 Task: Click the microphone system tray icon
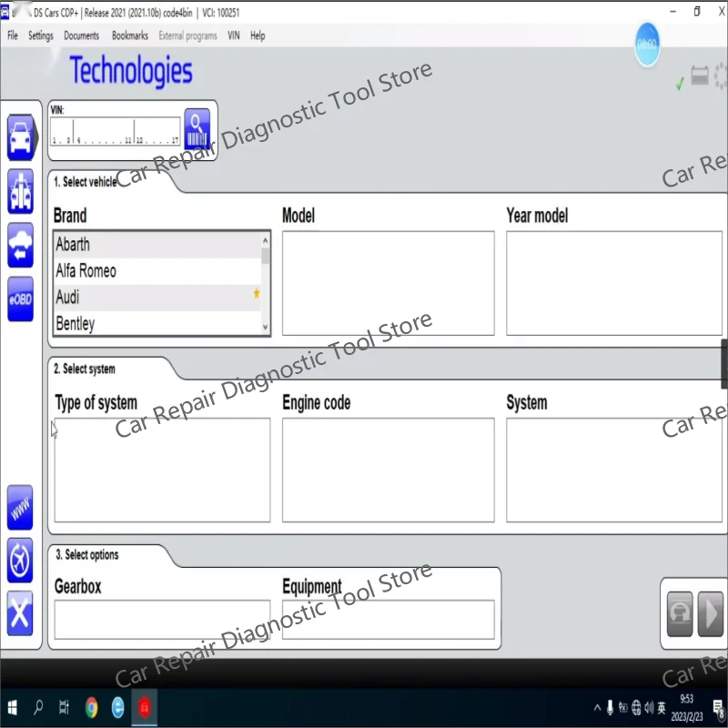(610, 708)
